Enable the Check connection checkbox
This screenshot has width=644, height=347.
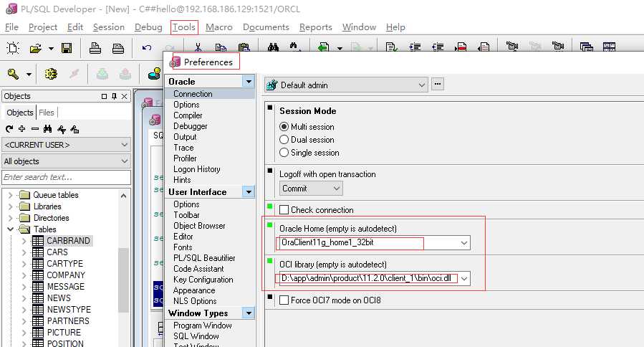pyautogui.click(x=284, y=209)
